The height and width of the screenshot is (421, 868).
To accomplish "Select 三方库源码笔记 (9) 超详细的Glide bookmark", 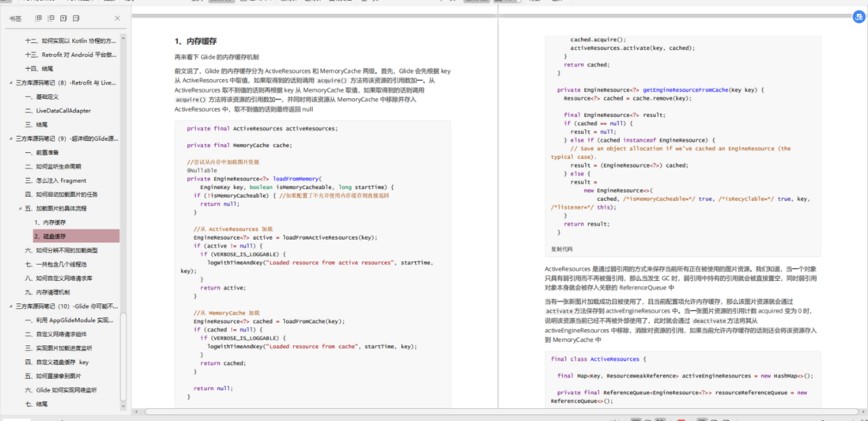I will tap(67, 138).
